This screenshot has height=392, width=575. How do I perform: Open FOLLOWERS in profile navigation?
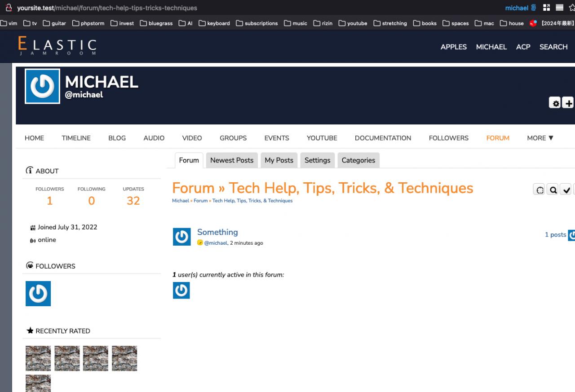coord(449,138)
